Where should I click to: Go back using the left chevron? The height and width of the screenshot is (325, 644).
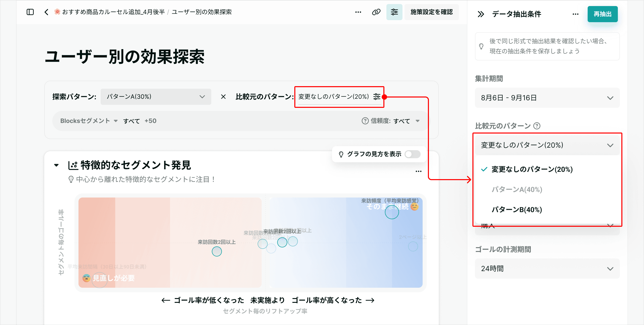[46, 12]
